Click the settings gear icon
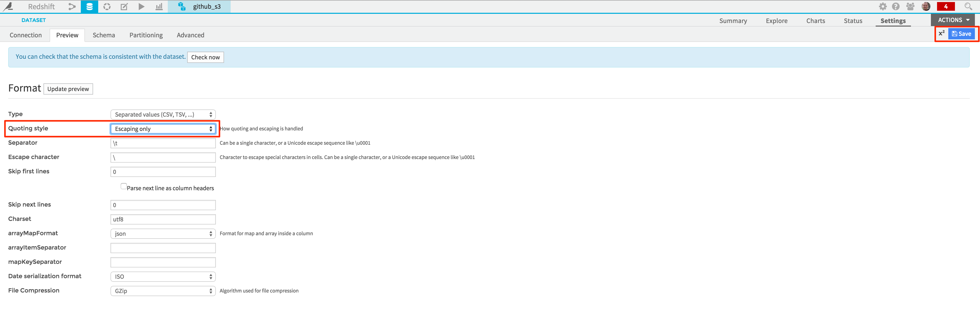Image resolution: width=980 pixels, height=315 pixels. [881, 7]
